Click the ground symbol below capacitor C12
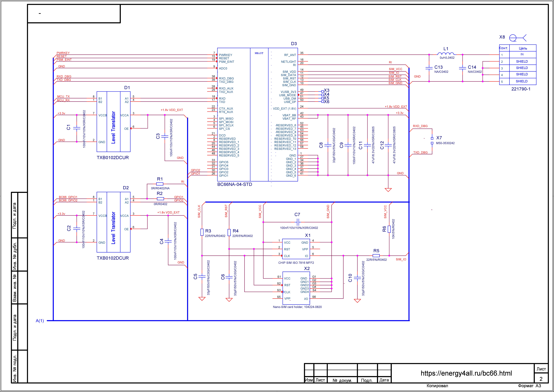The height and width of the screenshot is (392, 554). click(x=388, y=190)
